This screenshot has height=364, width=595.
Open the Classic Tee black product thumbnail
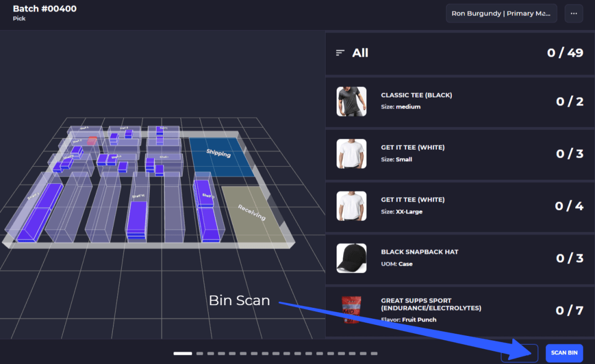(x=351, y=102)
